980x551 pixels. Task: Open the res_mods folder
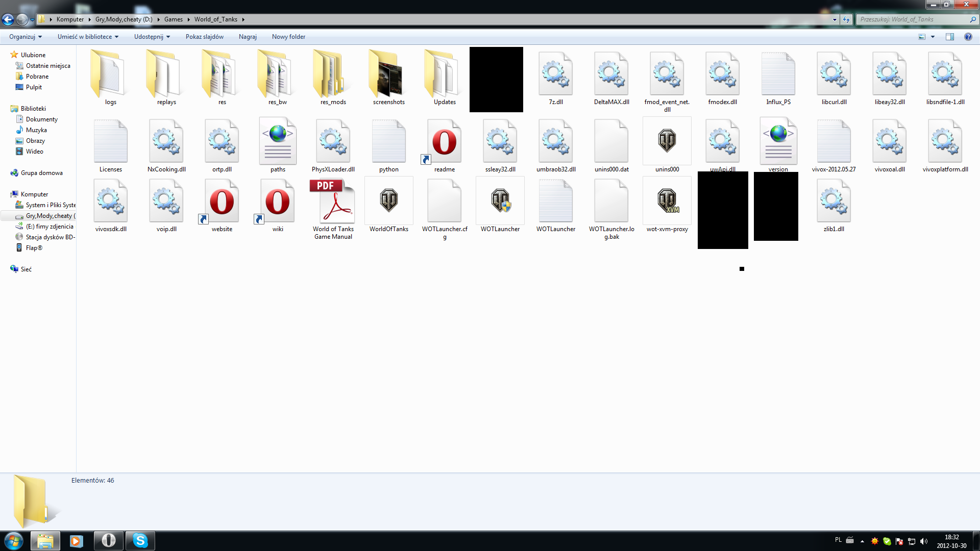(333, 77)
